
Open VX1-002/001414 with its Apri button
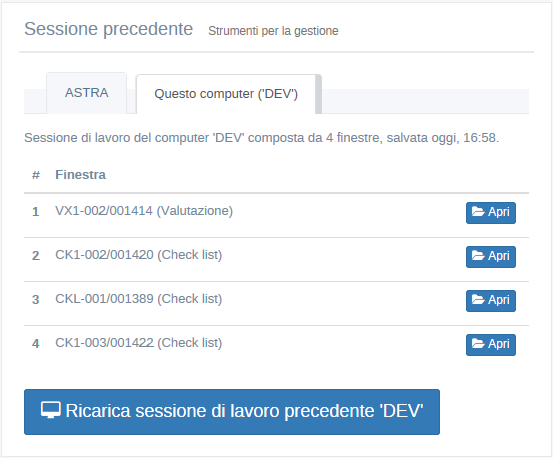[x=491, y=213]
